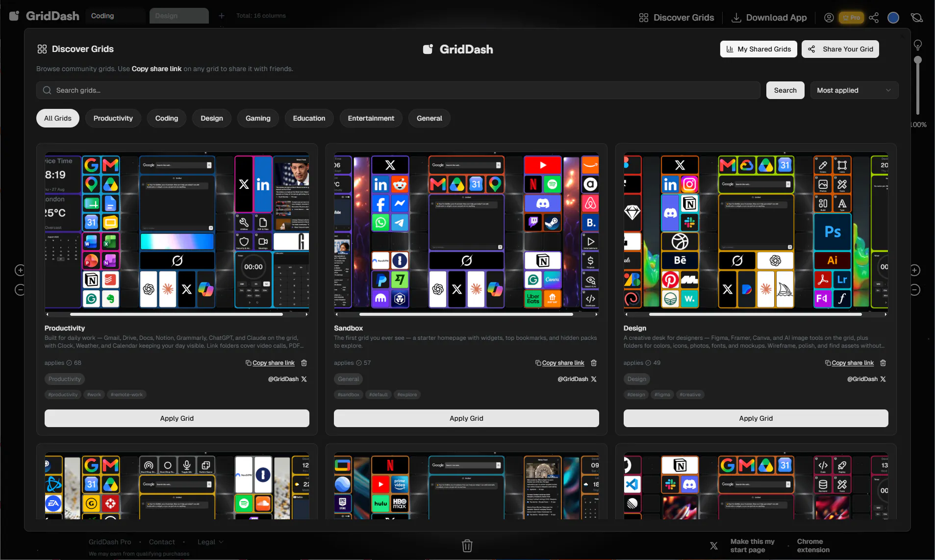Click the X icon beside @GridDash on the Sandbox card
This screenshot has height=560, width=935.
coord(594,379)
